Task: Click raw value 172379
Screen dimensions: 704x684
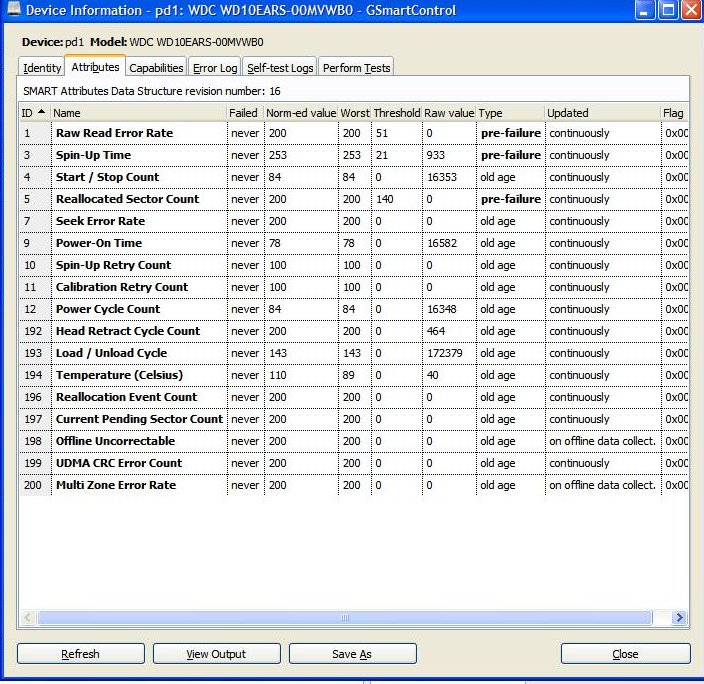Action: [x=444, y=353]
